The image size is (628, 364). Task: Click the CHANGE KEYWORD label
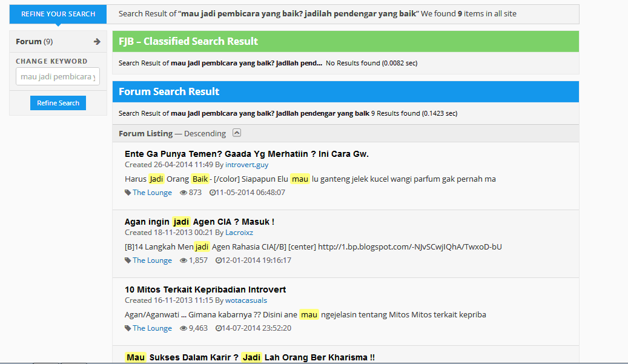click(51, 61)
